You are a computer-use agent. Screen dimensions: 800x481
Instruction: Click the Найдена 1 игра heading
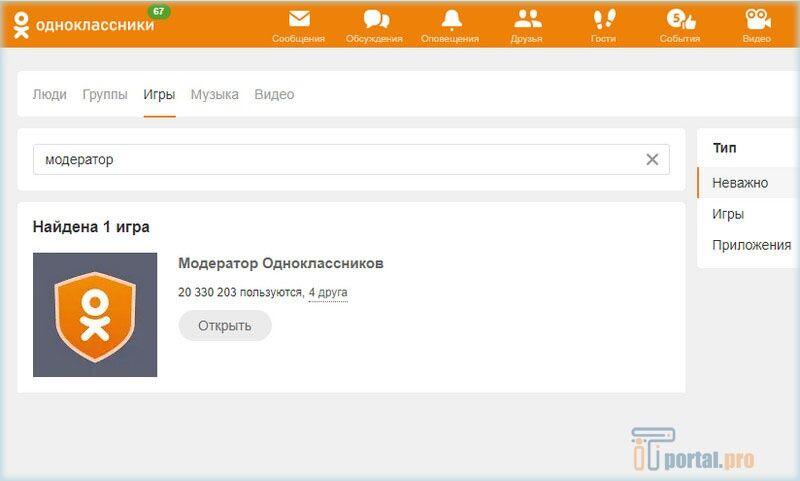pos(91,227)
